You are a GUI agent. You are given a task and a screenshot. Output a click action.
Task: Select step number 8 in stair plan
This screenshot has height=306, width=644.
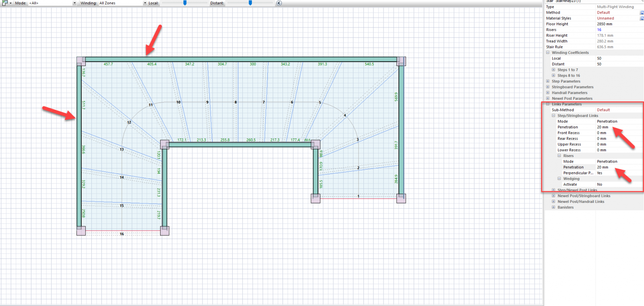coord(236,102)
